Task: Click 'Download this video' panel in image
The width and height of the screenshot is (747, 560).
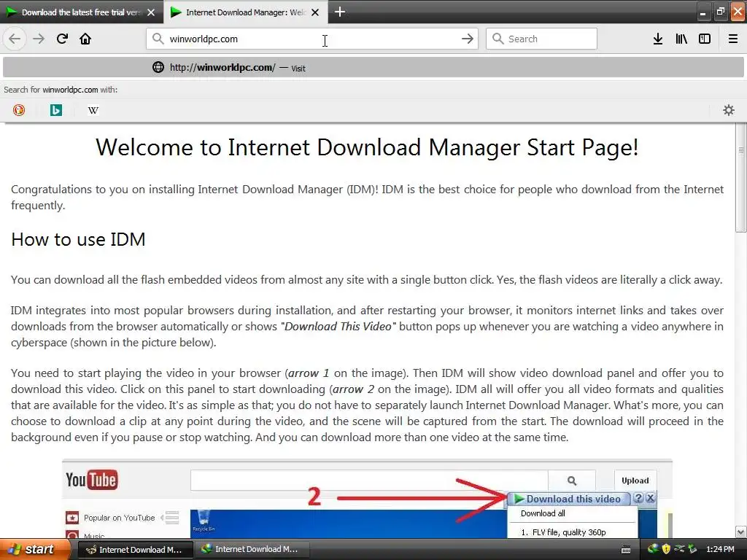Action: tap(568, 499)
